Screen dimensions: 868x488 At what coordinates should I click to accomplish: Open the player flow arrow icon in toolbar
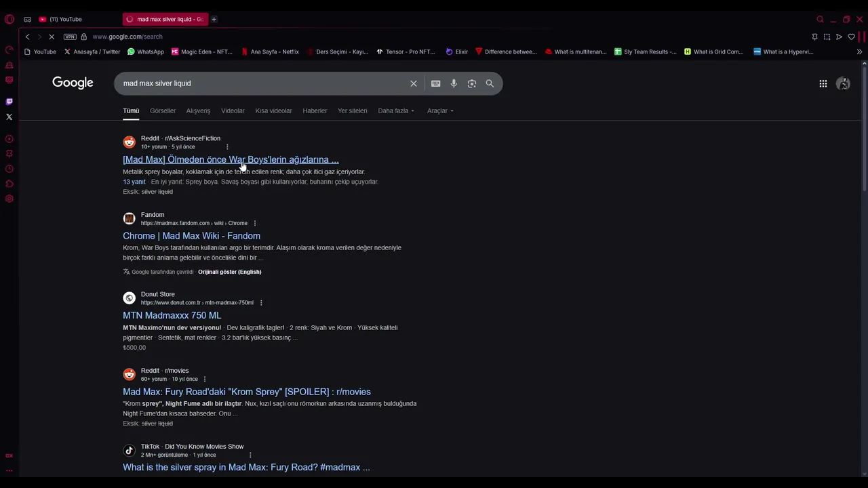pyautogui.click(x=839, y=37)
